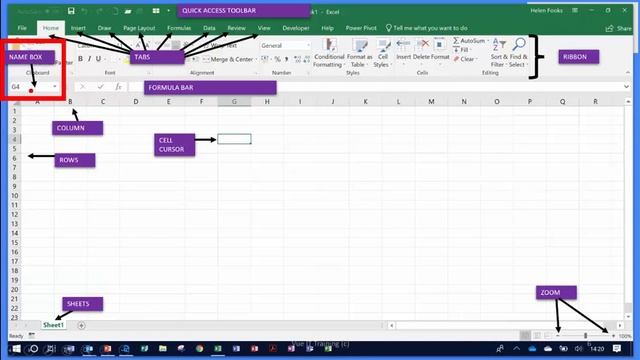Open Sort & Filter menu

coord(499,53)
